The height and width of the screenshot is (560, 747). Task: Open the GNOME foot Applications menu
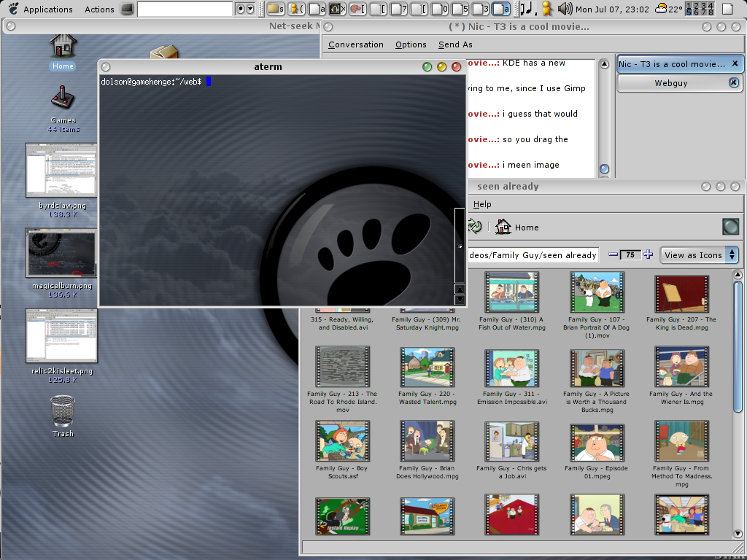coord(41,9)
